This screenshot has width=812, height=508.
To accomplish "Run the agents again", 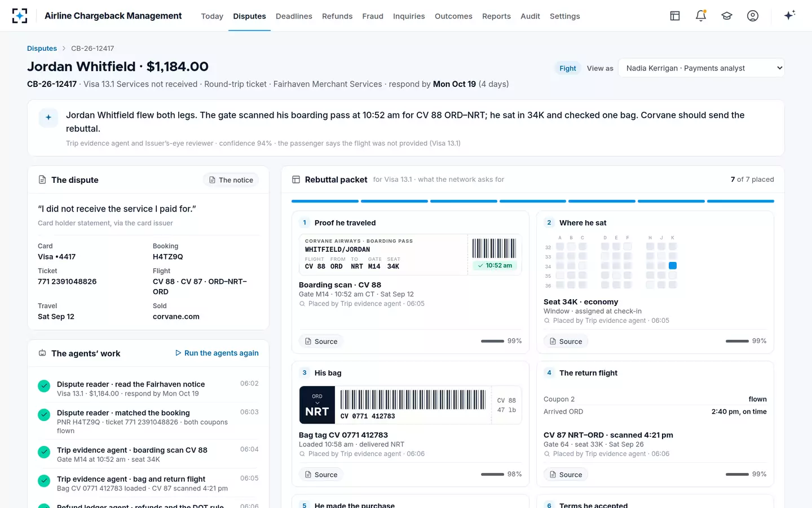I will pyautogui.click(x=217, y=353).
